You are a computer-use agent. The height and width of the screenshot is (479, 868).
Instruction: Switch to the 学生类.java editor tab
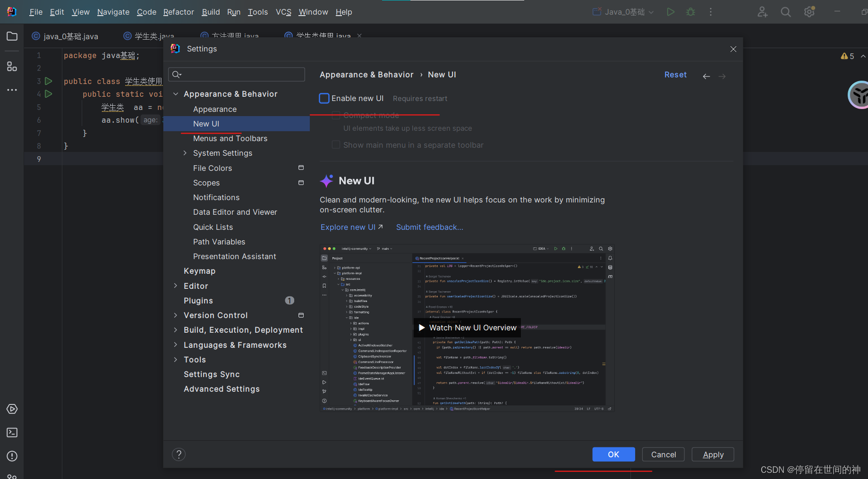(x=149, y=35)
